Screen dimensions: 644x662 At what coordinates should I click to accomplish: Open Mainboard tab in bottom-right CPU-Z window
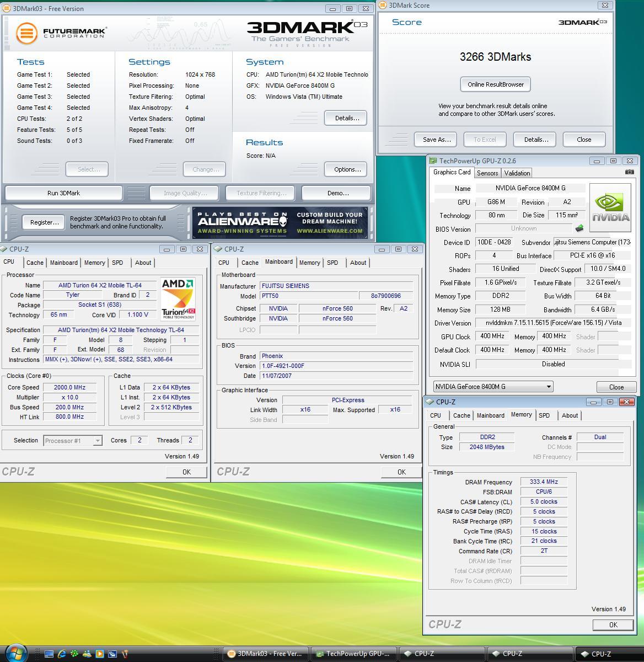(x=490, y=415)
